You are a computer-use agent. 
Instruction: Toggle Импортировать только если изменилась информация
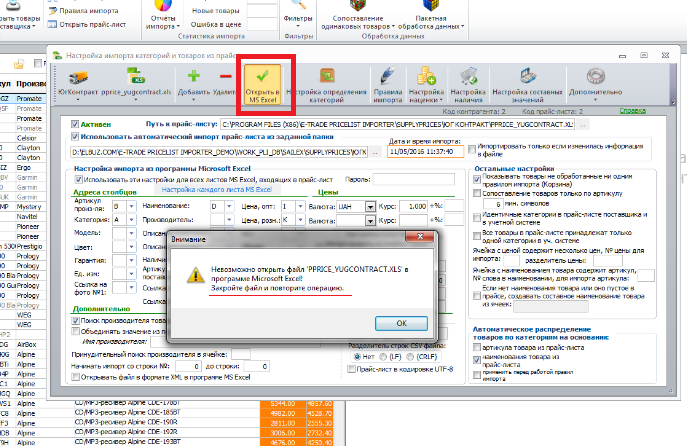[472, 149]
